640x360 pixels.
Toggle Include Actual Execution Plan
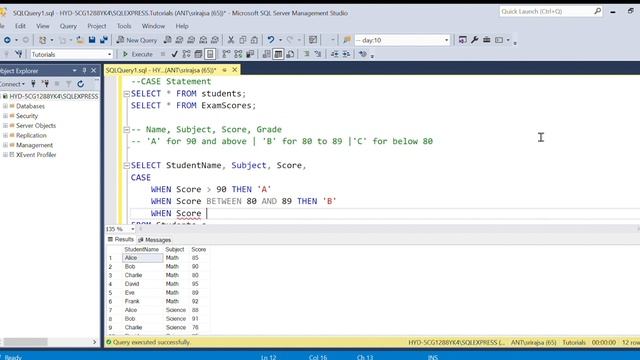pos(226,54)
